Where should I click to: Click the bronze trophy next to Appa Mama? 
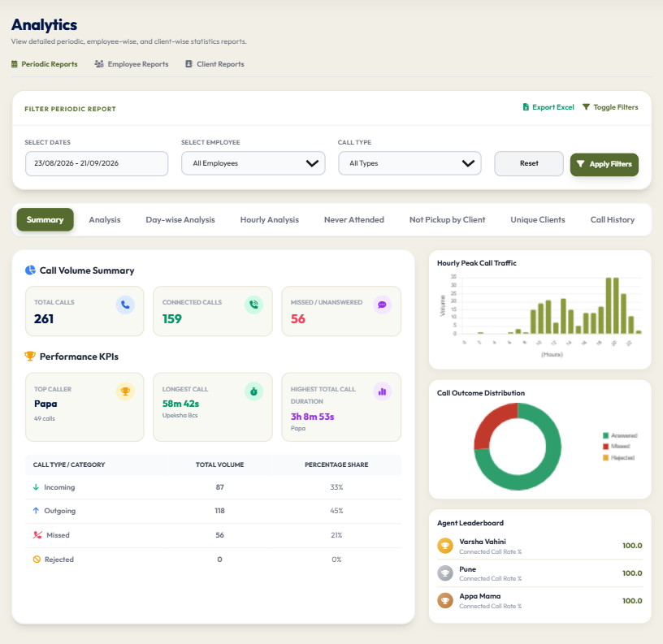coord(445,600)
